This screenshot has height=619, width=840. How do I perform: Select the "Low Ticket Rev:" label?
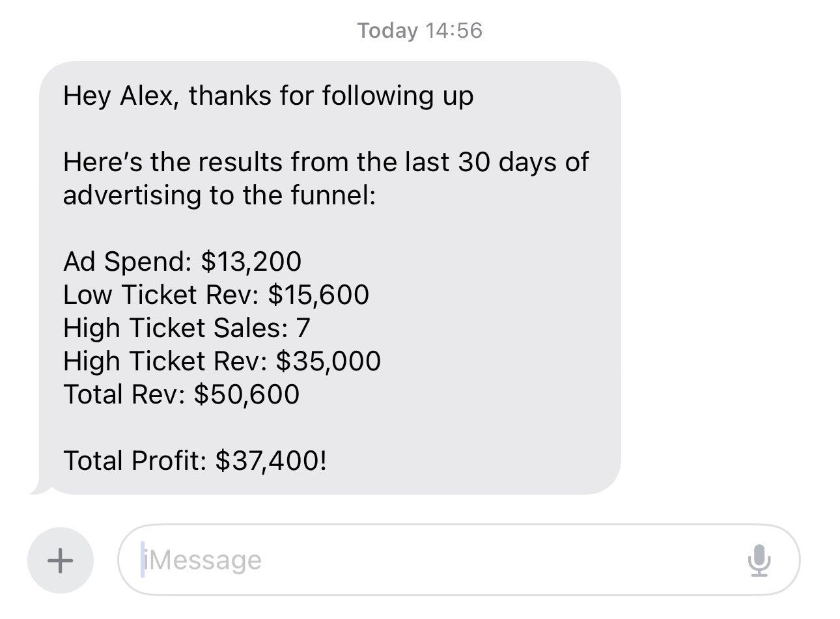[x=161, y=295]
